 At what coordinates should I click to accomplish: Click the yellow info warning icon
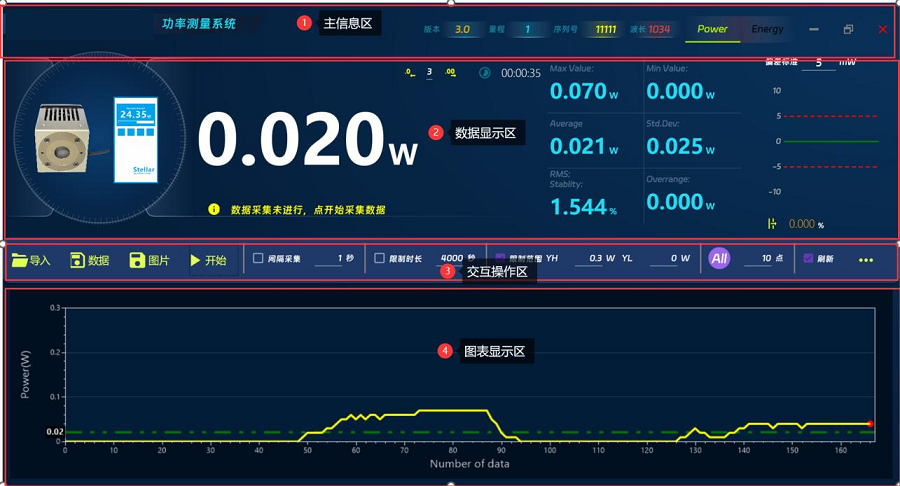click(x=213, y=209)
